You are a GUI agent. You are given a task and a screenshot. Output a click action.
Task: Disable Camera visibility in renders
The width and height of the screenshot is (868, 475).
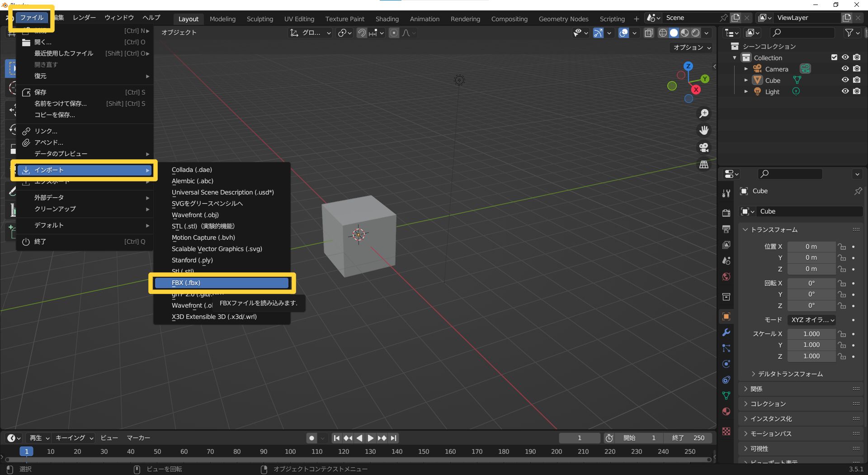pos(857,68)
